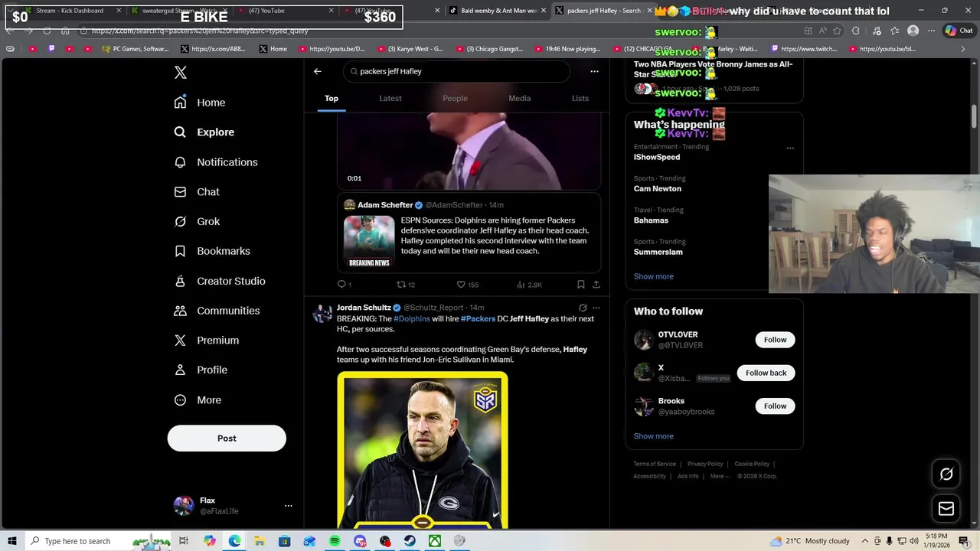Follow OTVLOVER
Viewport: 980px width, 551px height.
(x=775, y=340)
